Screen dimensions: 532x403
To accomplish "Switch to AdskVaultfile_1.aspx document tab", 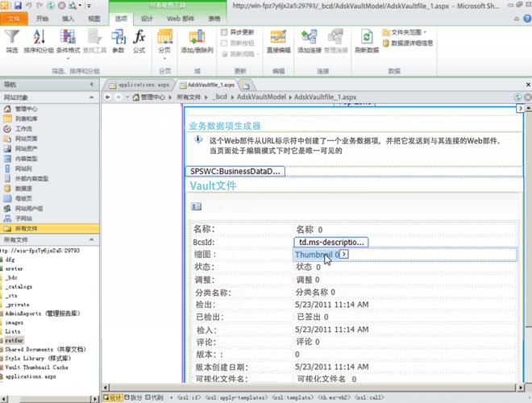I will point(208,85).
